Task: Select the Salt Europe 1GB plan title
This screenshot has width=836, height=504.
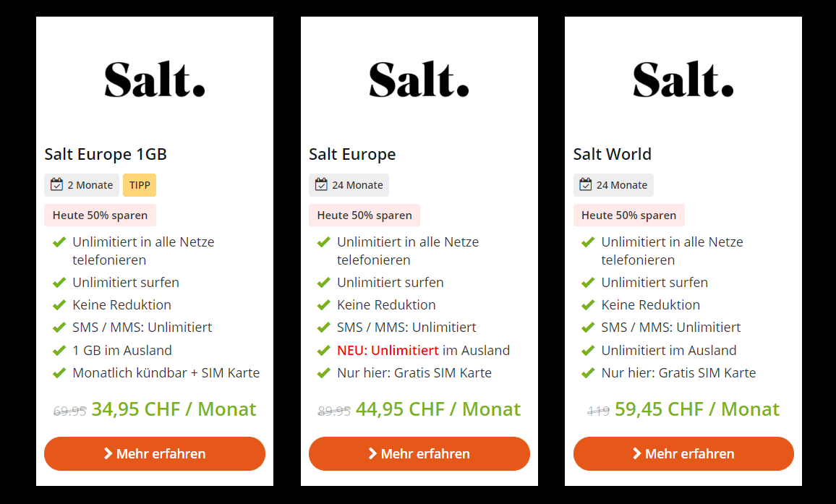Action: [x=106, y=154]
